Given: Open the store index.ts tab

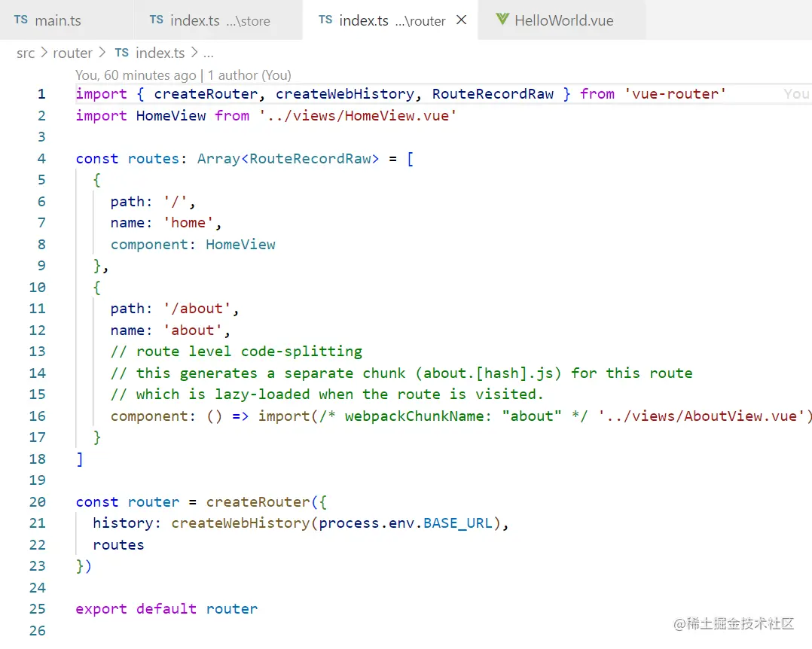Looking at the screenshot, I should pos(218,20).
